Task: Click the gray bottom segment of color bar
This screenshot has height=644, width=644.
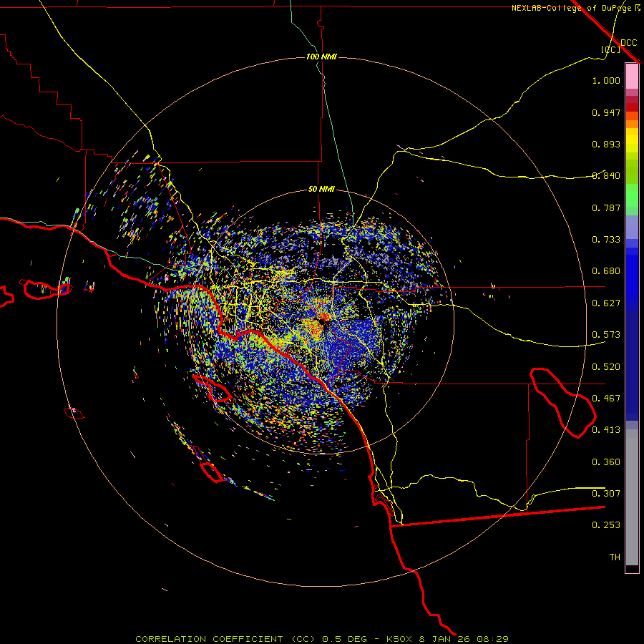Action: (x=632, y=497)
